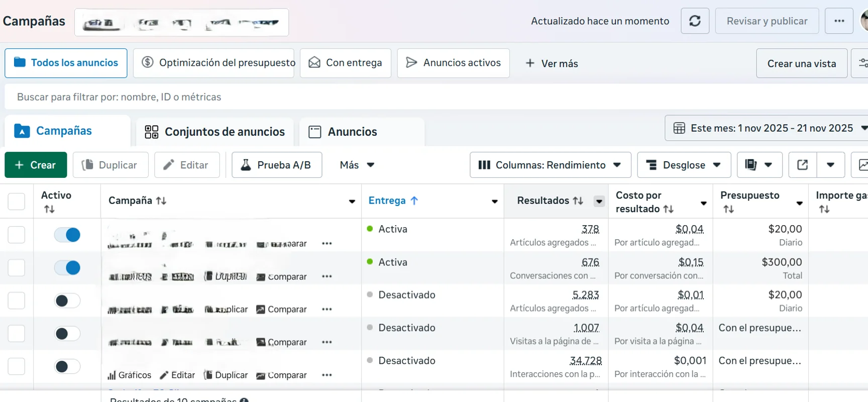The height and width of the screenshot is (402, 868).
Task: Click the Crear una vista button
Action: point(802,63)
